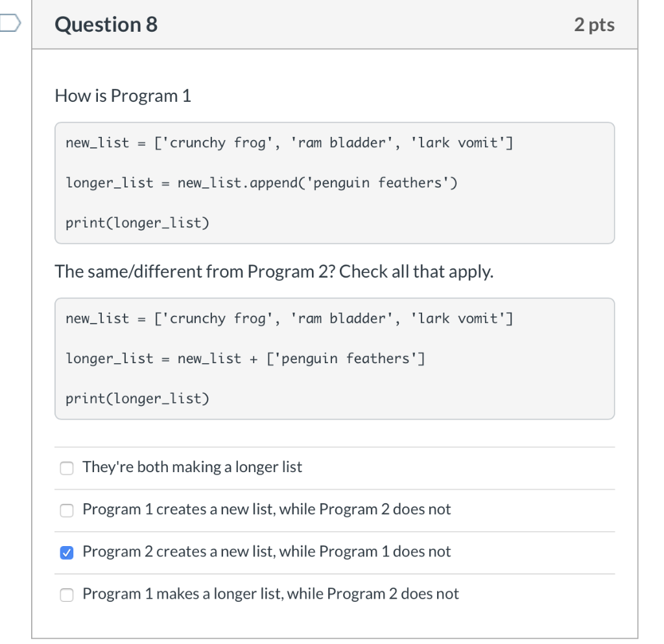Check 'They're both making a longer list'
Screen dimensions: 664x644
[66, 468]
